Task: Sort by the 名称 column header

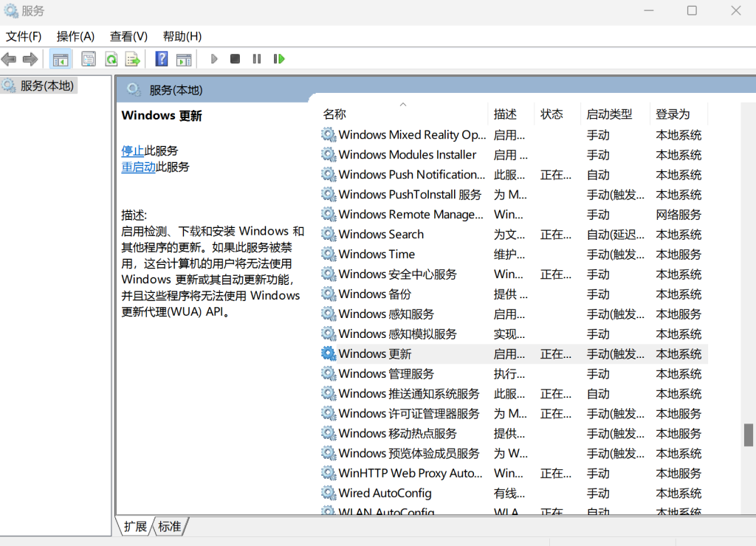Action: [x=334, y=114]
